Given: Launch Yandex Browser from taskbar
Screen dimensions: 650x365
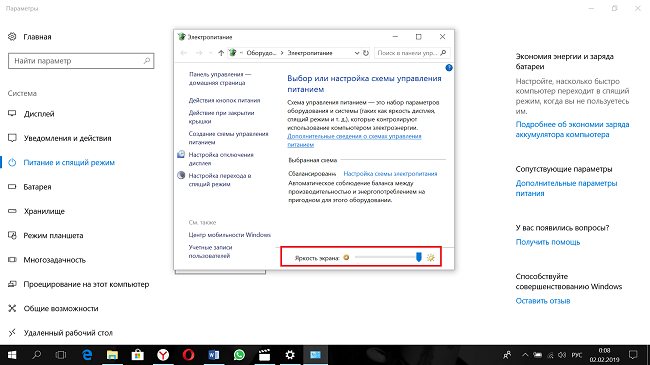Looking at the screenshot, I should (x=163, y=355).
